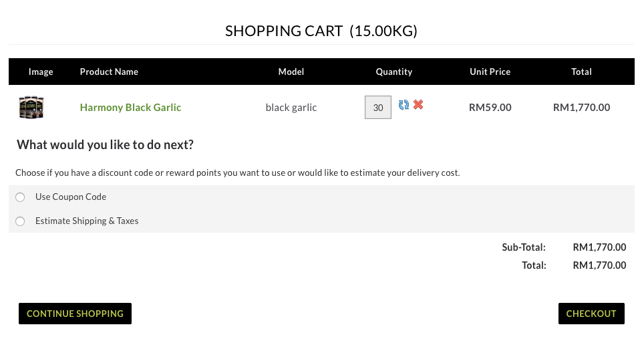Click the Use Coupon Code label text
This screenshot has width=644, height=345.
(x=71, y=197)
